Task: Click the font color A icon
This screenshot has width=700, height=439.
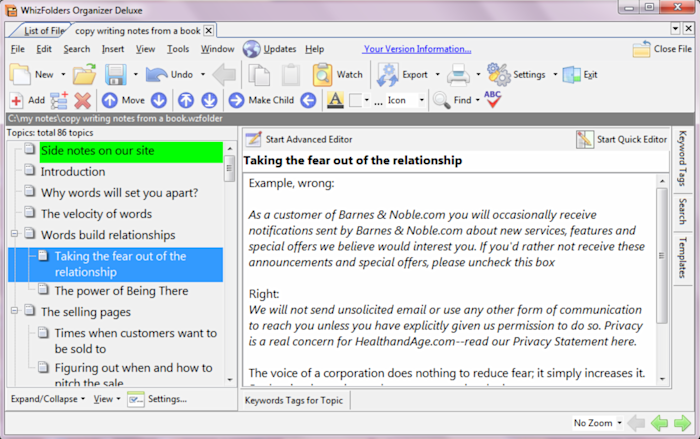Action: coord(335,100)
